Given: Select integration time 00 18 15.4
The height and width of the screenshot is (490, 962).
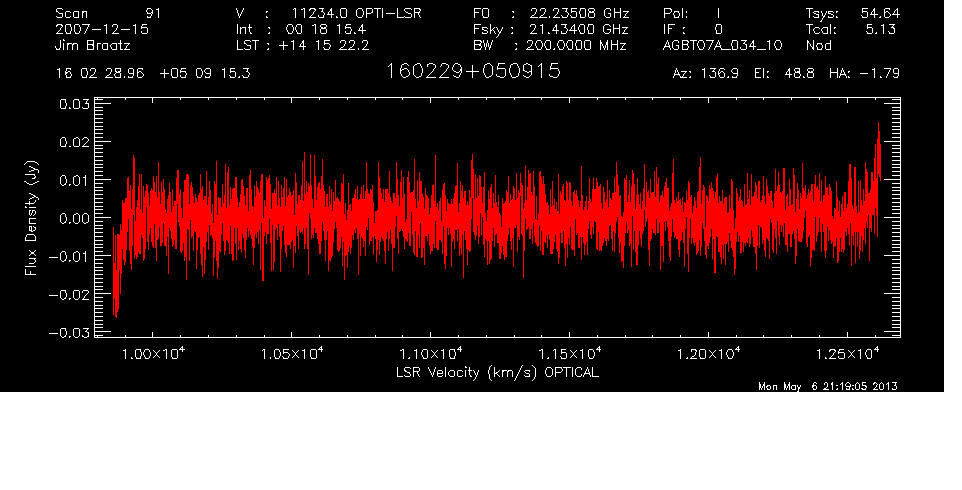Looking at the screenshot, I should (x=326, y=29).
